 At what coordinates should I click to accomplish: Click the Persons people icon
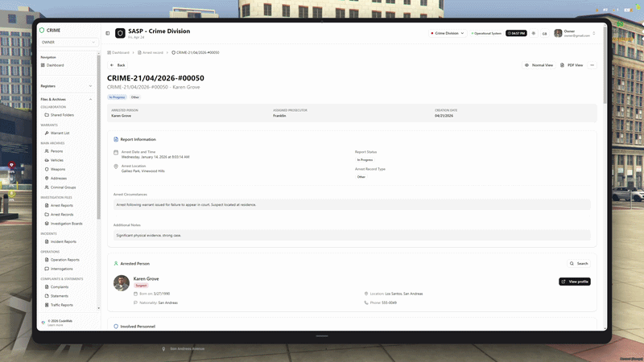(x=47, y=151)
